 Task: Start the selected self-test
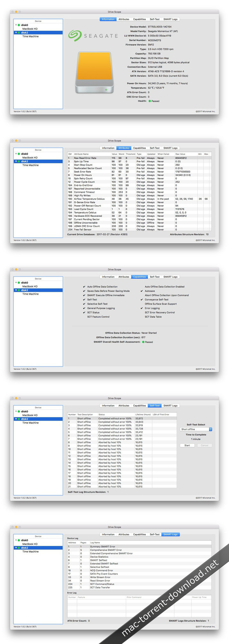[x=187, y=445]
